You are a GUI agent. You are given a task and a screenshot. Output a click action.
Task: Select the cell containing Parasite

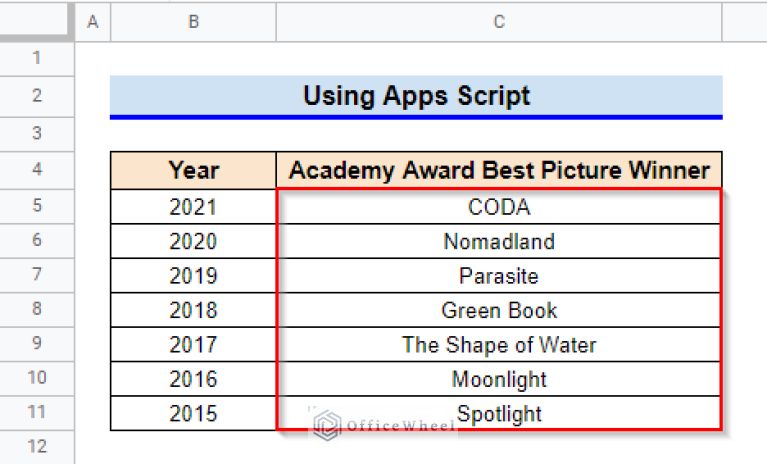499,276
